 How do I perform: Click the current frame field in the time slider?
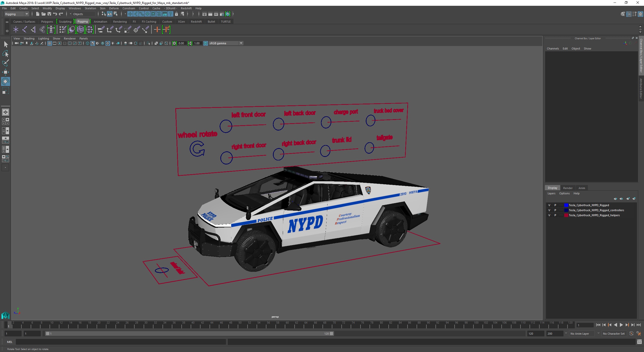[585, 325]
